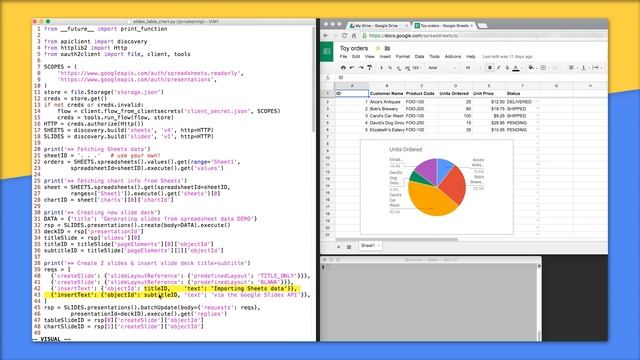This screenshot has width=640, height=360.
Task: Select the Paint format tool
Action: [x=369, y=68]
